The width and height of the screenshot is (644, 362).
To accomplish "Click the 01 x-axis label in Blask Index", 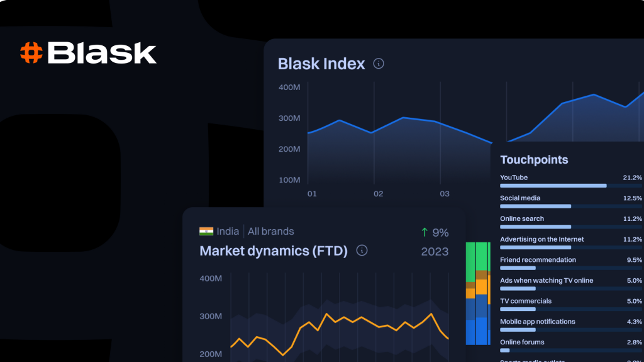I will coord(312,194).
